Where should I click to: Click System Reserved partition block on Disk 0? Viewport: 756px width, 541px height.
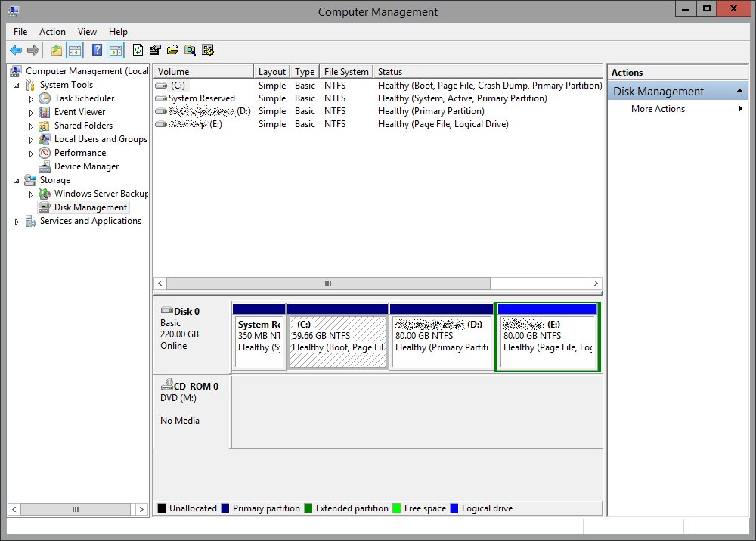point(259,337)
